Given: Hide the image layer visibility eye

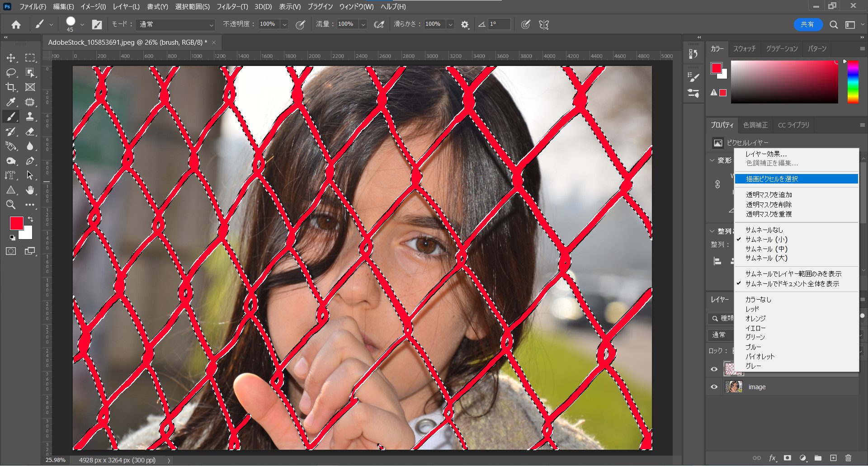Looking at the screenshot, I should pos(714,387).
